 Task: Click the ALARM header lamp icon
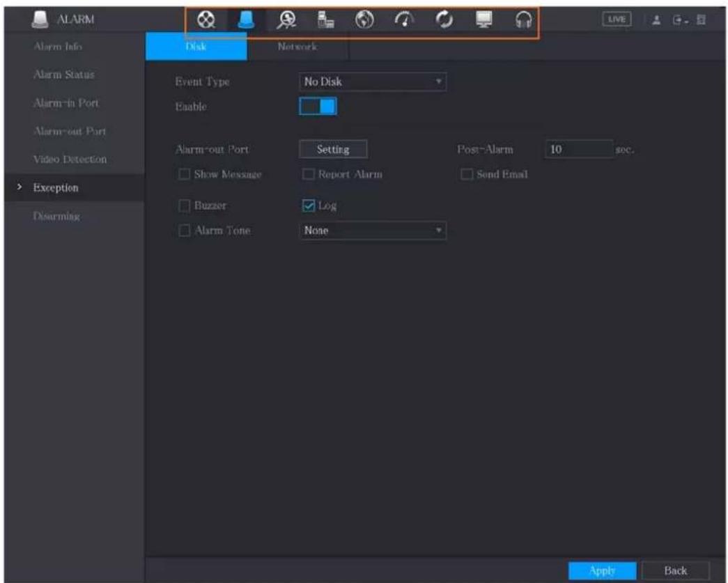[40, 19]
